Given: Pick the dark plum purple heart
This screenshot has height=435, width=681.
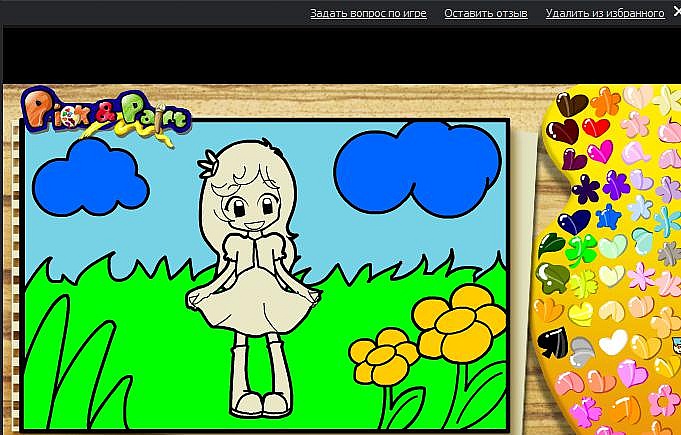Looking at the screenshot, I should click(573, 159).
